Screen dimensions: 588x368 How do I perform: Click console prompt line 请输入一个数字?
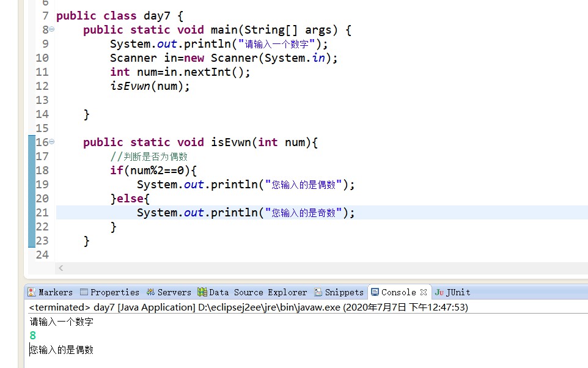coord(62,322)
